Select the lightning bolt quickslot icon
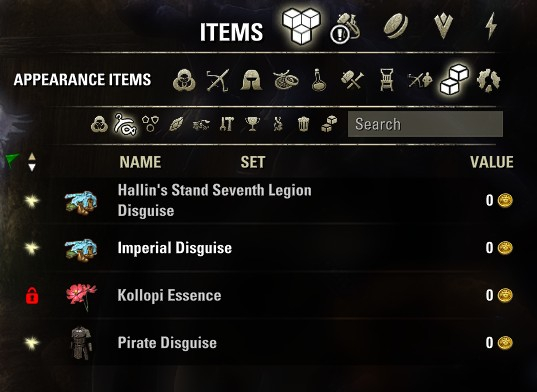537x392 pixels. tap(491, 26)
